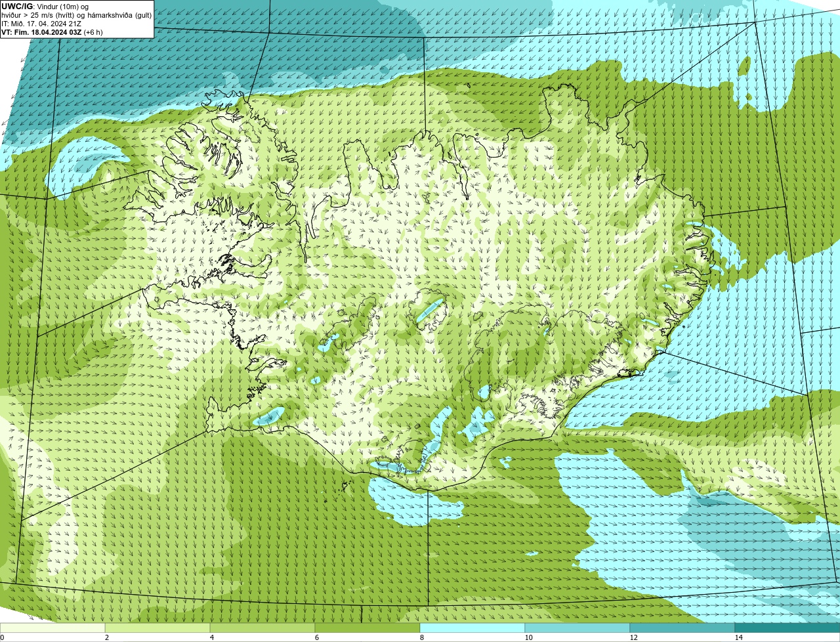Click the legend label "6"

(x=316, y=637)
